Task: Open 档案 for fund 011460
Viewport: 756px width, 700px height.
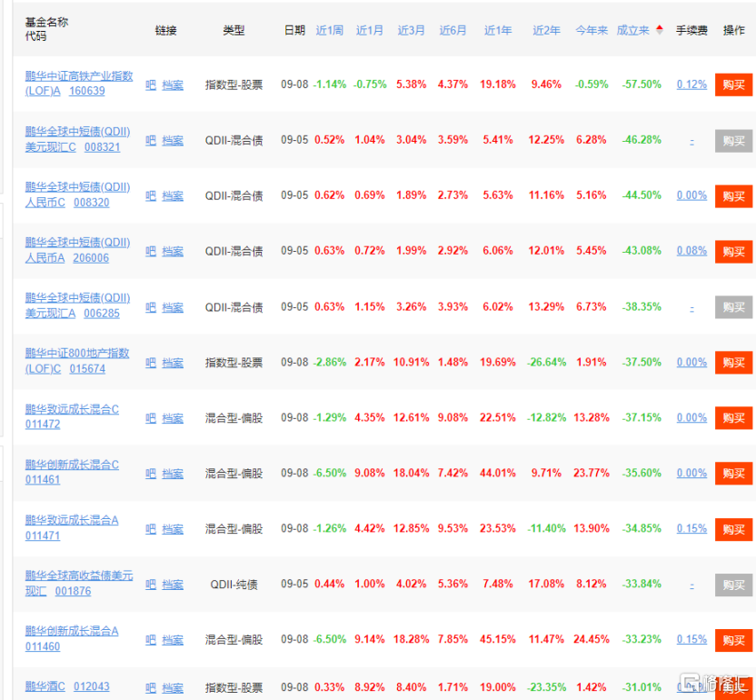Action: pyautogui.click(x=173, y=640)
